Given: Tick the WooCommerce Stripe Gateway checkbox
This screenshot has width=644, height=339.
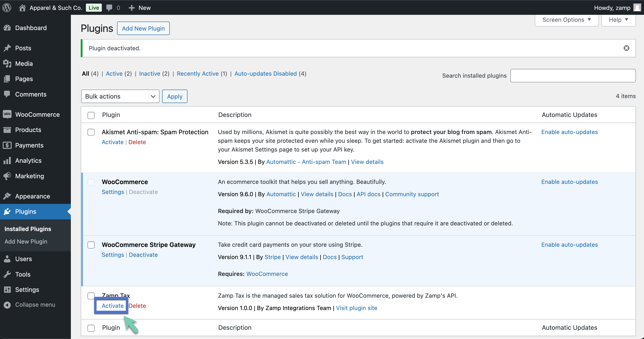Looking at the screenshot, I should coord(91,245).
